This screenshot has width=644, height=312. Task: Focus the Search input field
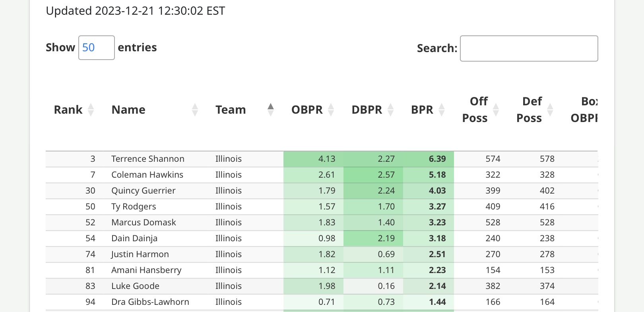[x=529, y=48]
